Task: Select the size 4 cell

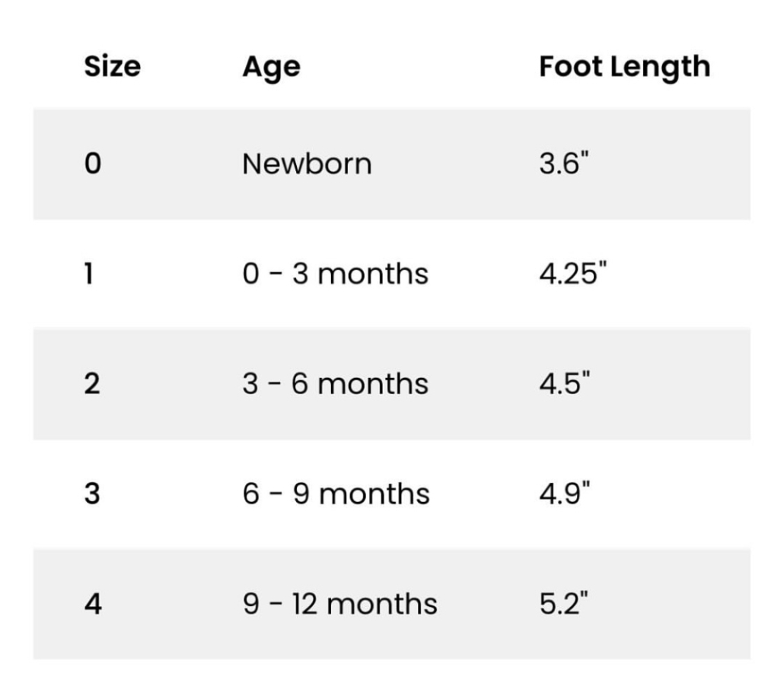Action: point(94,603)
